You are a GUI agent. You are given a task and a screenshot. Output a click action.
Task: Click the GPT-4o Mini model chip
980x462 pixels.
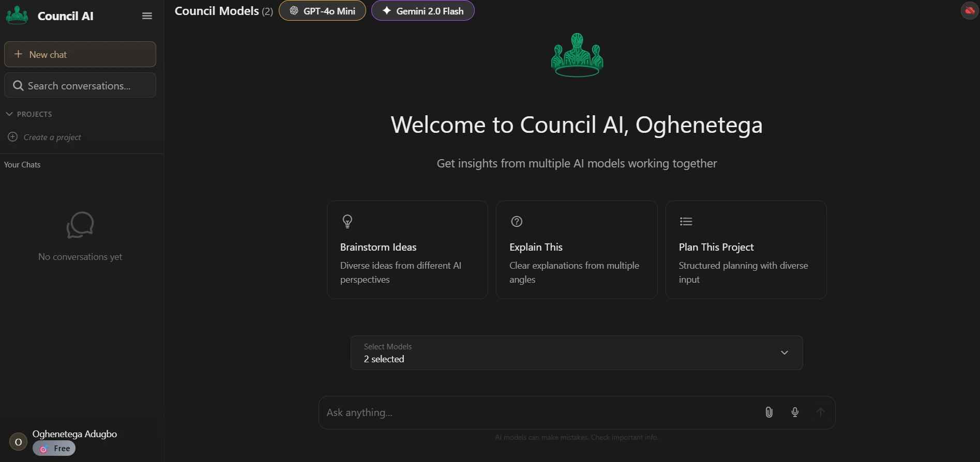tap(322, 11)
